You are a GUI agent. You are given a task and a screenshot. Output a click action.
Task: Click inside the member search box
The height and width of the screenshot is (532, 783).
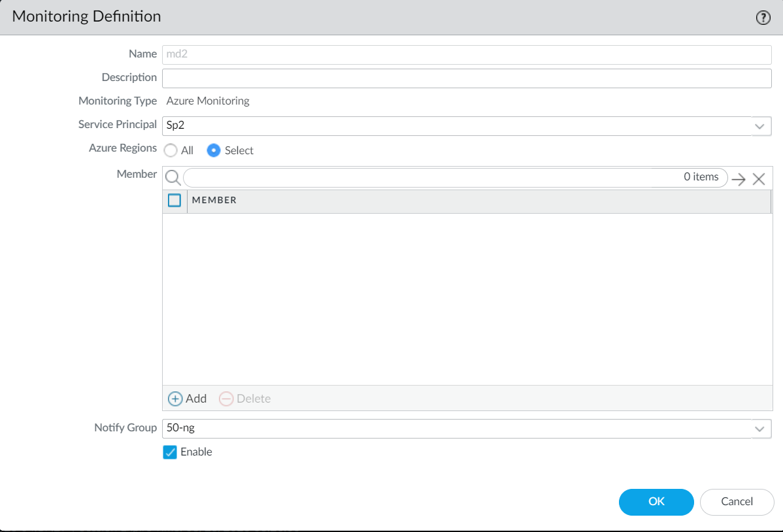pos(431,178)
